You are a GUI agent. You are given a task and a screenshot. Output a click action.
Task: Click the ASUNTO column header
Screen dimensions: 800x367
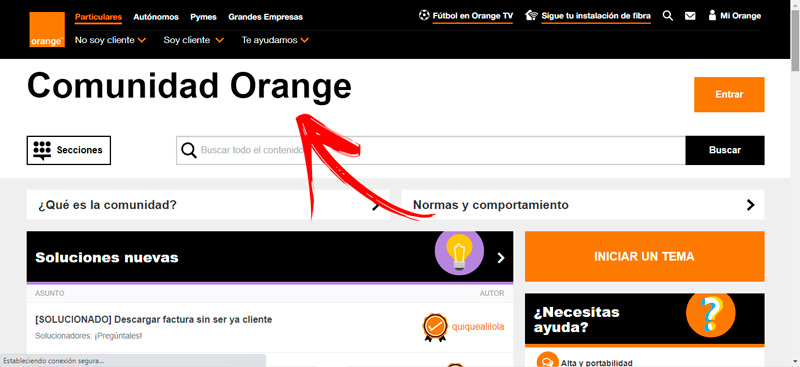tap(49, 293)
